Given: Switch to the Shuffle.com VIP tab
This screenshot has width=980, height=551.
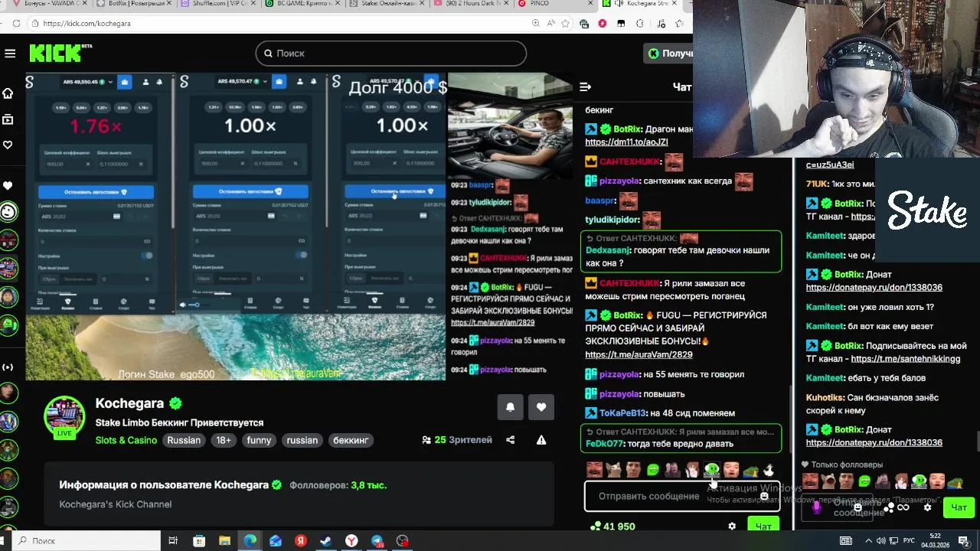Looking at the screenshot, I should (x=220, y=4).
